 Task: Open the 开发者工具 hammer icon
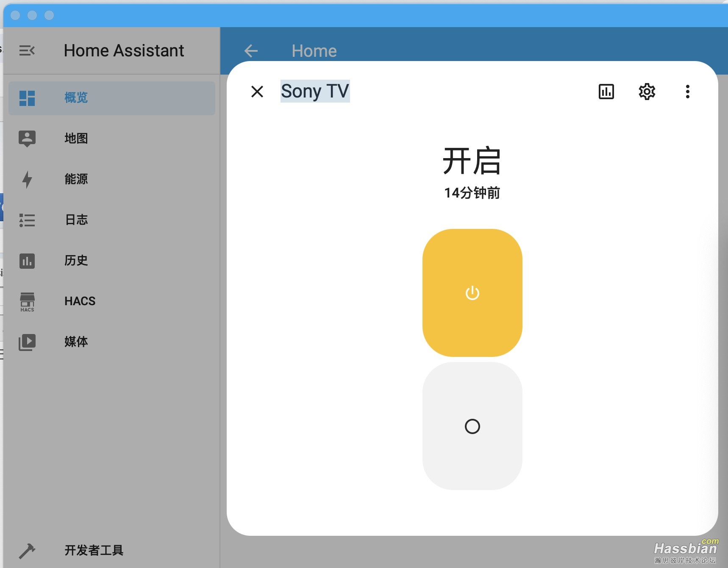pyautogui.click(x=27, y=551)
